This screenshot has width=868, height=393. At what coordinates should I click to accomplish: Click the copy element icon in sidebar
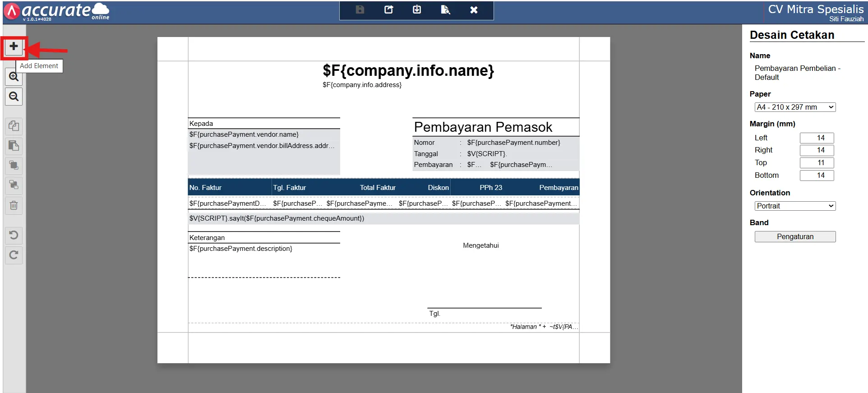(x=14, y=126)
